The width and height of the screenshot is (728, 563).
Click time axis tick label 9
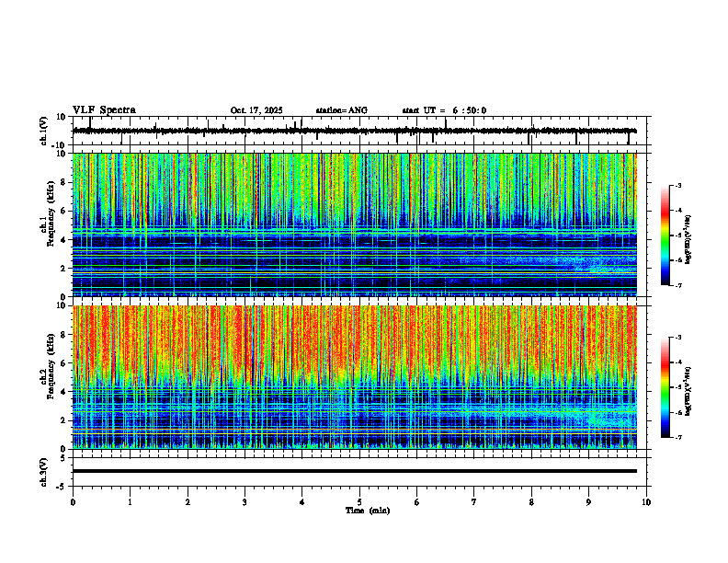588,502
